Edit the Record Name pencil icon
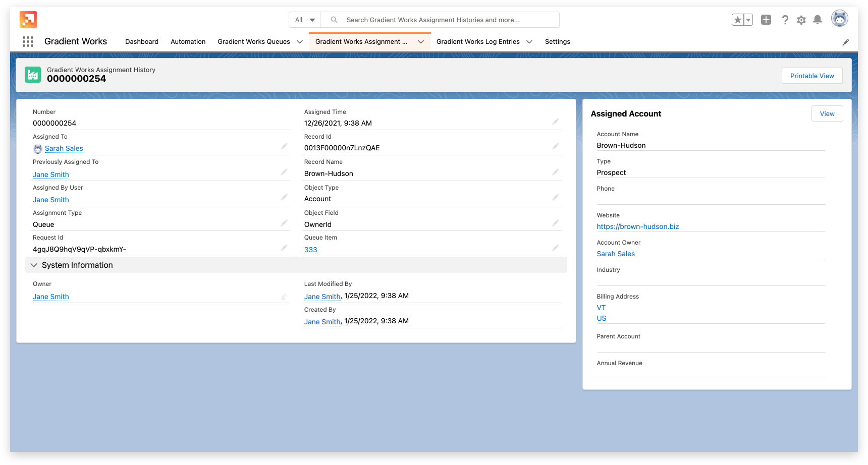 pyautogui.click(x=556, y=172)
